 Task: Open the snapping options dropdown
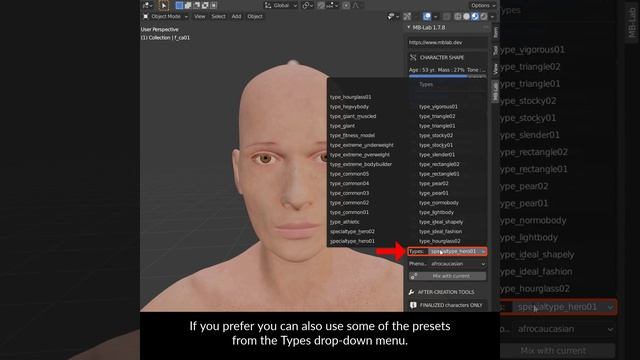(332, 5)
